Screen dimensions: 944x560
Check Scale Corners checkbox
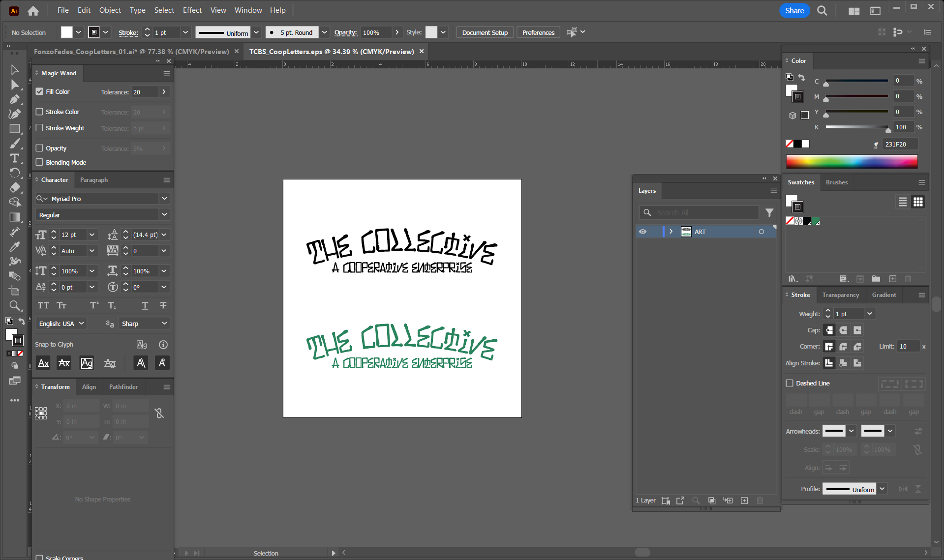click(40, 558)
